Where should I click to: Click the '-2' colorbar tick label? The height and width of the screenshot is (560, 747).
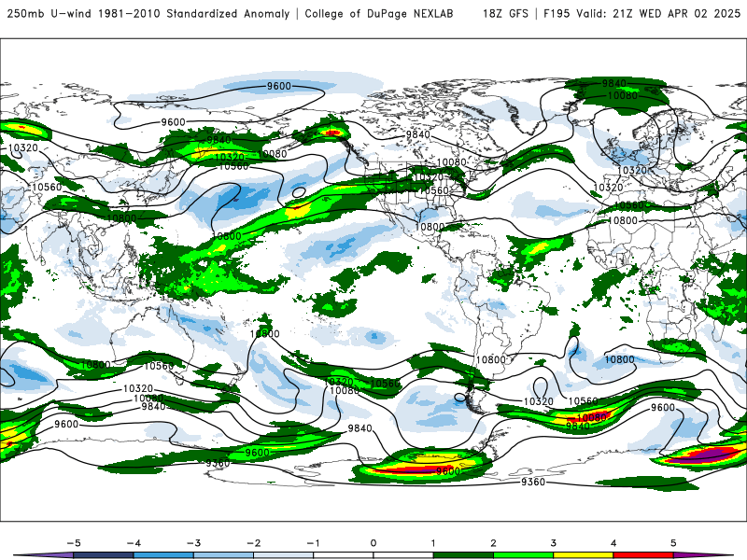point(253,543)
